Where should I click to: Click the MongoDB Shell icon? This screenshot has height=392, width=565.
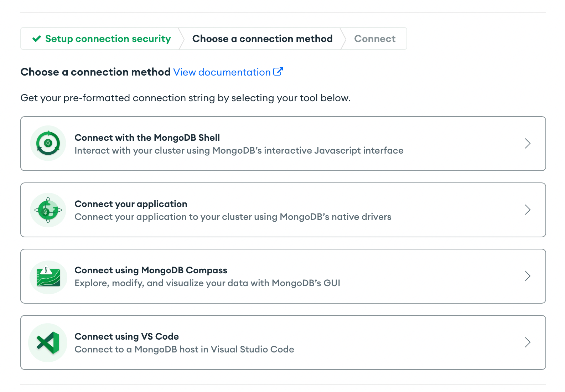48,143
